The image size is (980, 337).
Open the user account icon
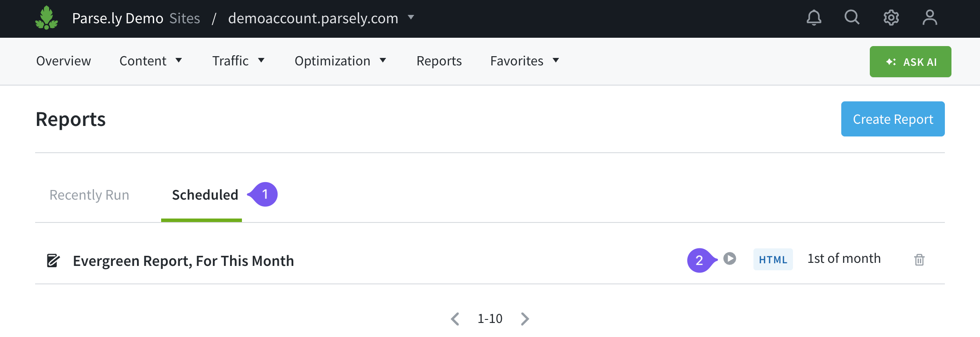tap(930, 18)
